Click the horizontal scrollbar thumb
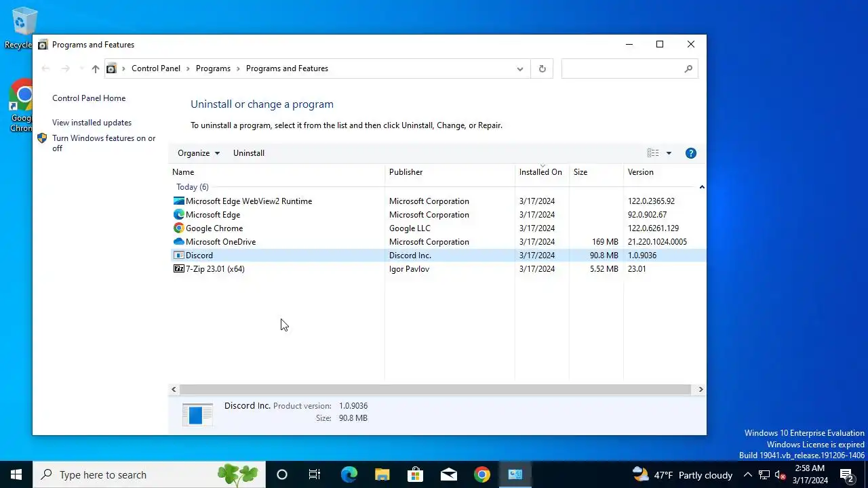This screenshot has width=868, height=488. [435, 389]
